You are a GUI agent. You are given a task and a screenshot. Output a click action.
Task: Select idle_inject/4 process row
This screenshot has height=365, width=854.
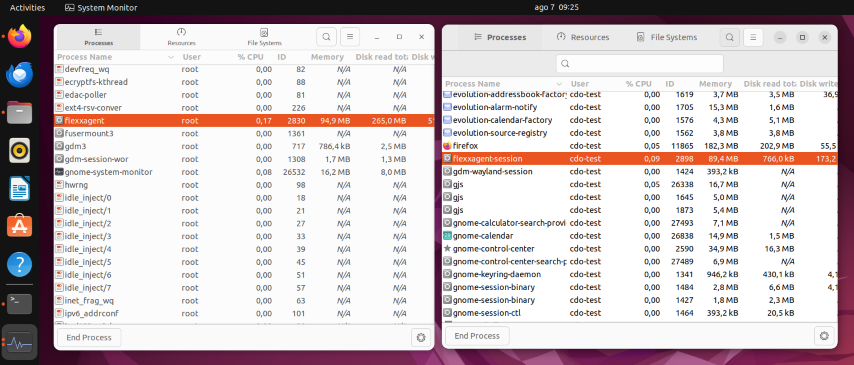244,249
